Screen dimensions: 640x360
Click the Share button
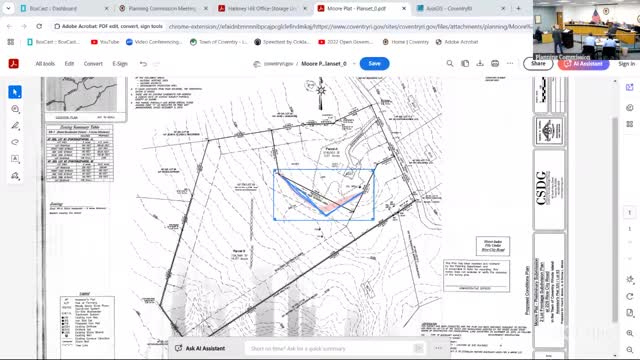[x=538, y=64]
